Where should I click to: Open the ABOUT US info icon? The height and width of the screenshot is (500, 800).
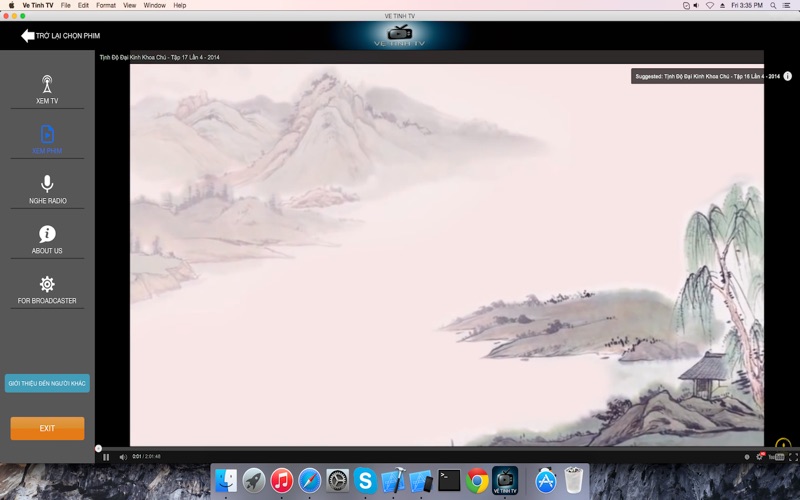point(47,234)
